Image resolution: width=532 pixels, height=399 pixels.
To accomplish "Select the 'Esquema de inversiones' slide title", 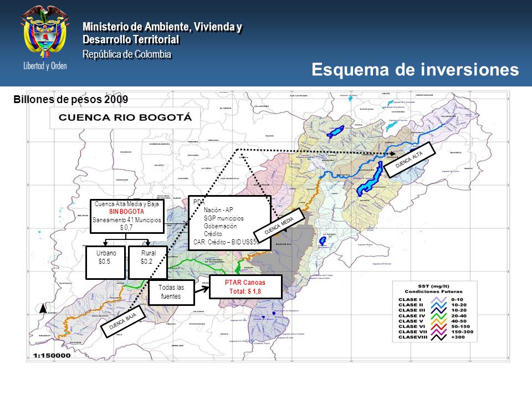I will (415, 69).
